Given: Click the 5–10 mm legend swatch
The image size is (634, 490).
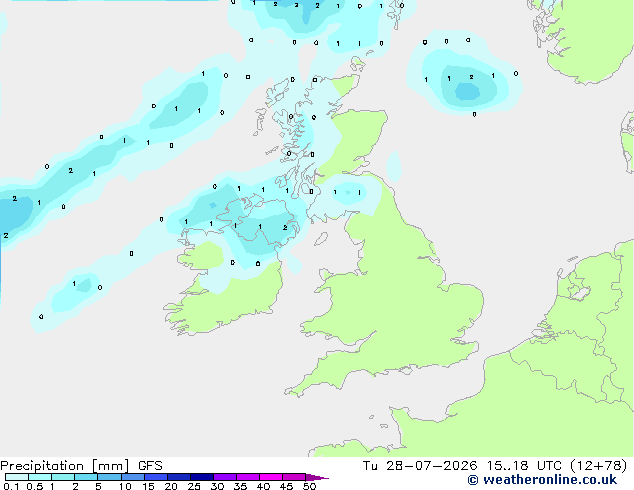Looking at the screenshot, I should point(109,477).
